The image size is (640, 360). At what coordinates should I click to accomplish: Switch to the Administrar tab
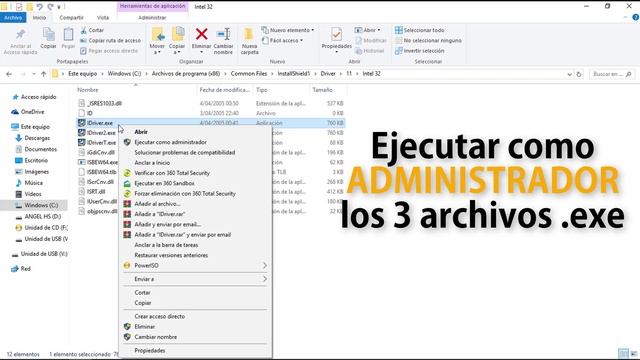[152, 18]
